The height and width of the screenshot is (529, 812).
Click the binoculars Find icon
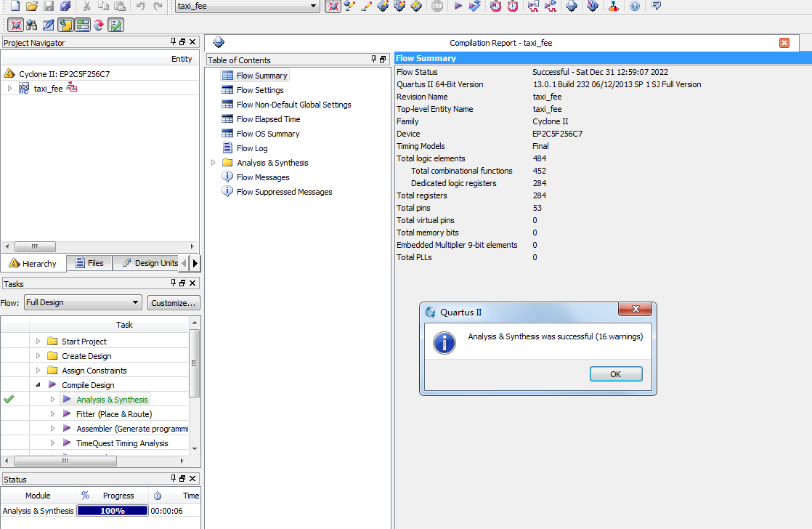31,25
